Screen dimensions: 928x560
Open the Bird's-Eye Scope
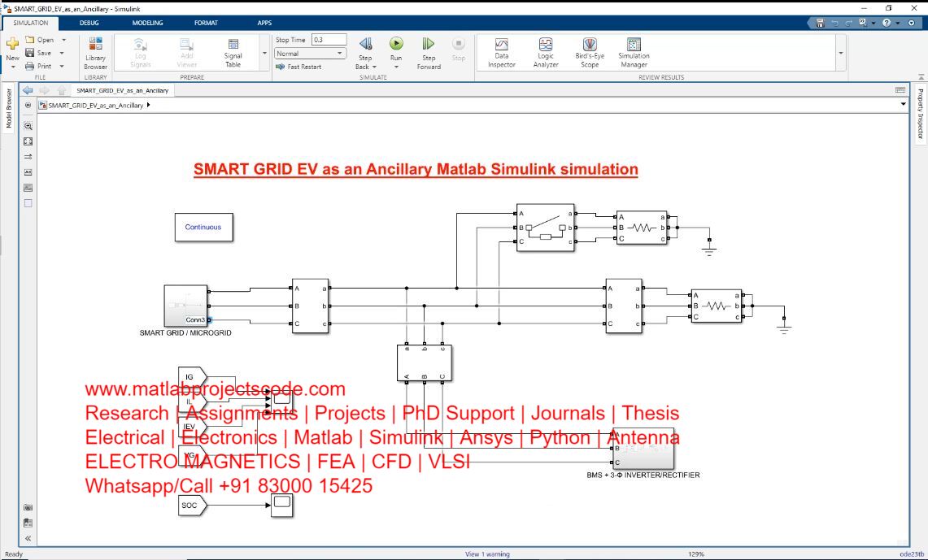[x=590, y=53]
